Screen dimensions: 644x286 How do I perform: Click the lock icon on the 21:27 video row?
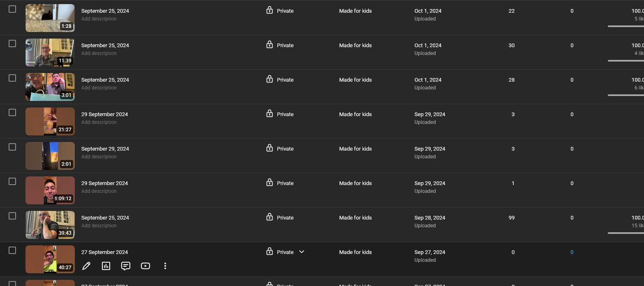270,114
